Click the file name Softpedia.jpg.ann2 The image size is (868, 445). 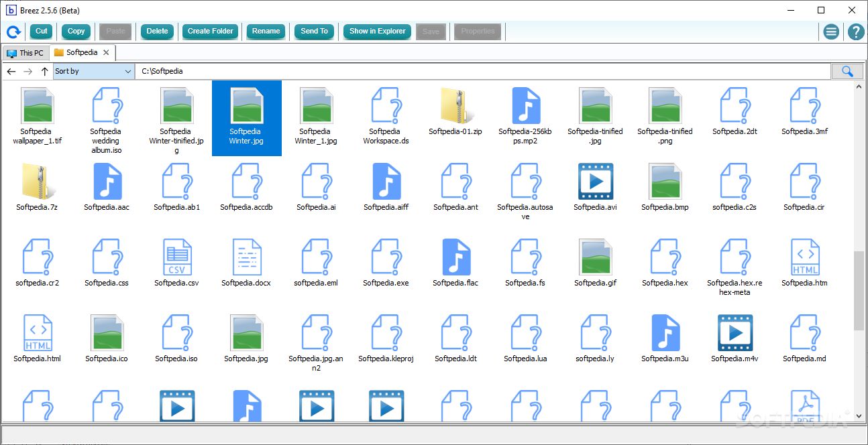(x=316, y=363)
